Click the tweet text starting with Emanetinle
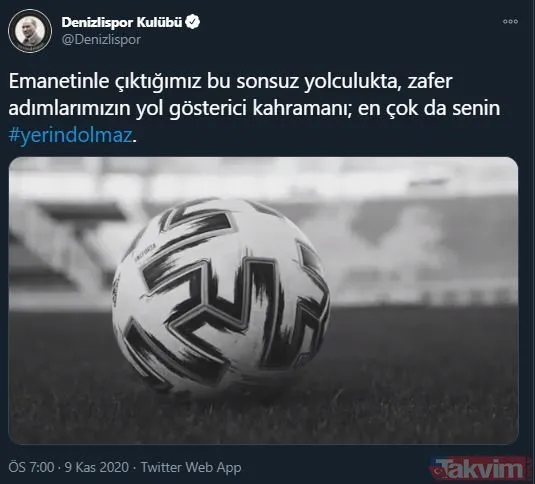This screenshot has width=535, height=484. coord(254,108)
